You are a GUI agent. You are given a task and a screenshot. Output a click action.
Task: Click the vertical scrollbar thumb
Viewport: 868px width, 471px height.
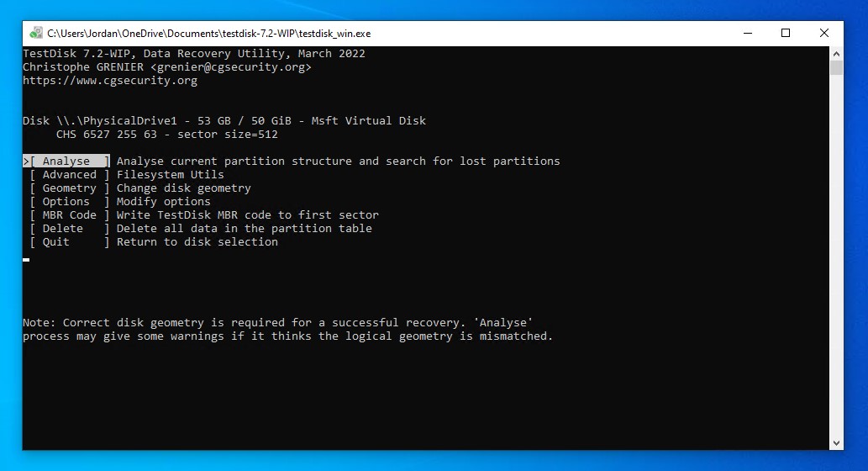836,67
